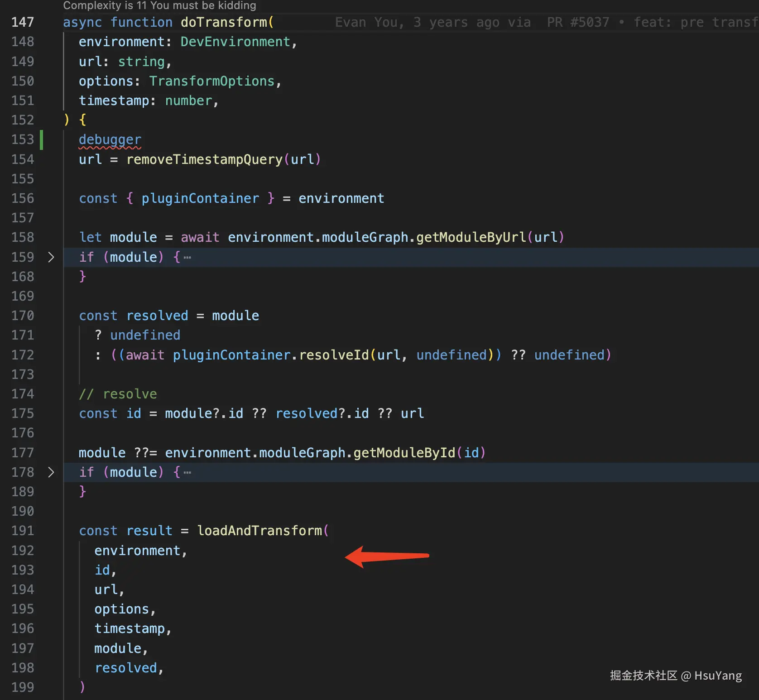Select line number 199 in the gutter
This screenshot has width=759, height=700.
pyautogui.click(x=23, y=687)
